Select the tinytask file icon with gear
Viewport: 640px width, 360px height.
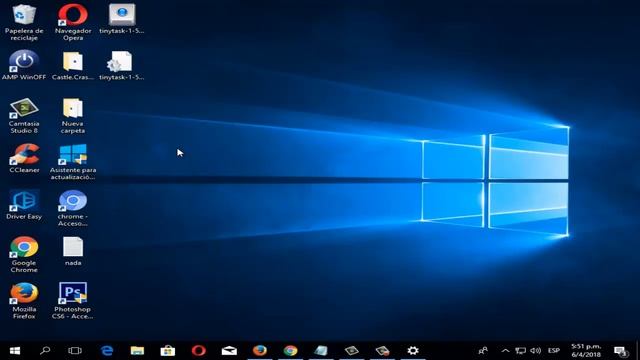click(122, 65)
